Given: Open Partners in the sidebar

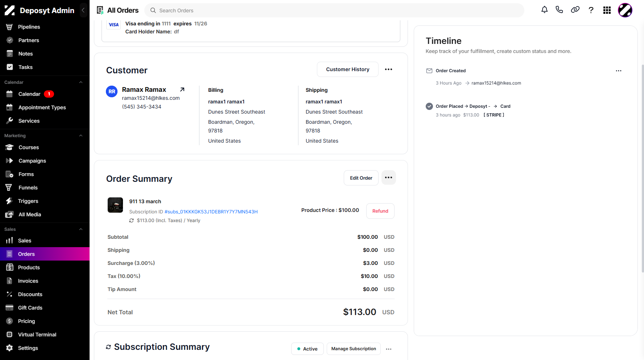Looking at the screenshot, I should click(x=45, y=40).
